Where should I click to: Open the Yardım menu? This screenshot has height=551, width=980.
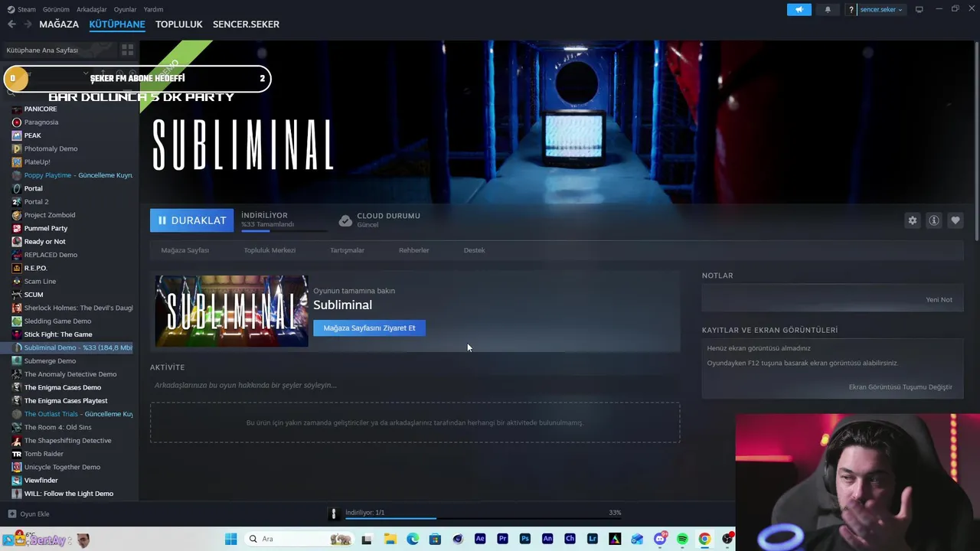[x=153, y=9]
